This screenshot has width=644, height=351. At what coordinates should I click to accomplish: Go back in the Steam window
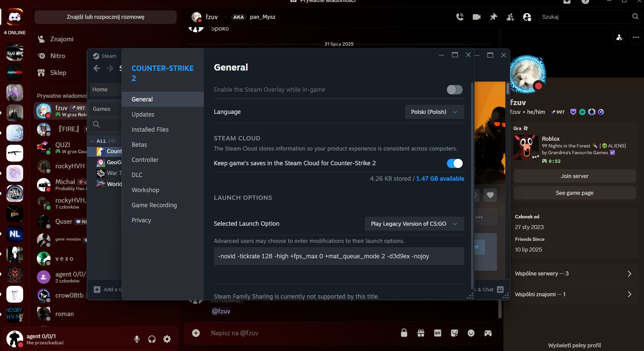[97, 68]
